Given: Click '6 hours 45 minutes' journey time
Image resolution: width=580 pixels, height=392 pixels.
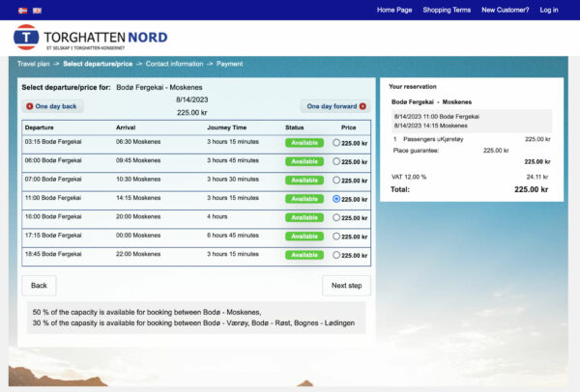Looking at the screenshot, I should click(x=233, y=236).
